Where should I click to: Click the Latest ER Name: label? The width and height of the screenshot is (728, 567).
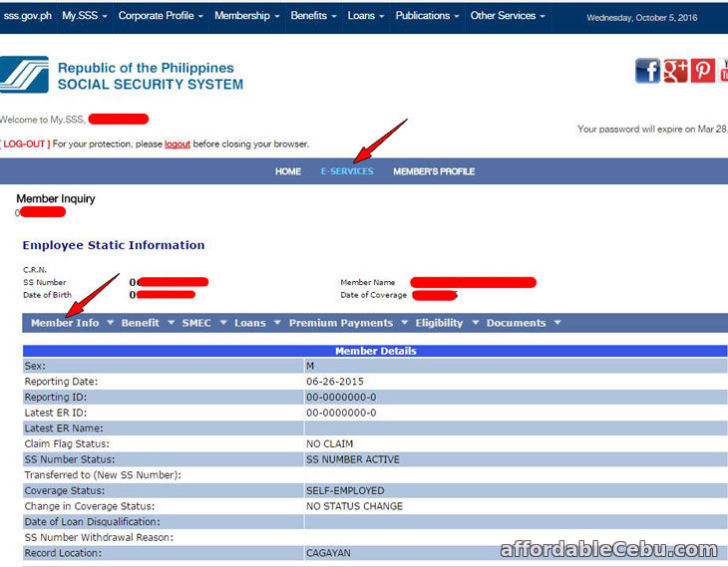coord(64,428)
